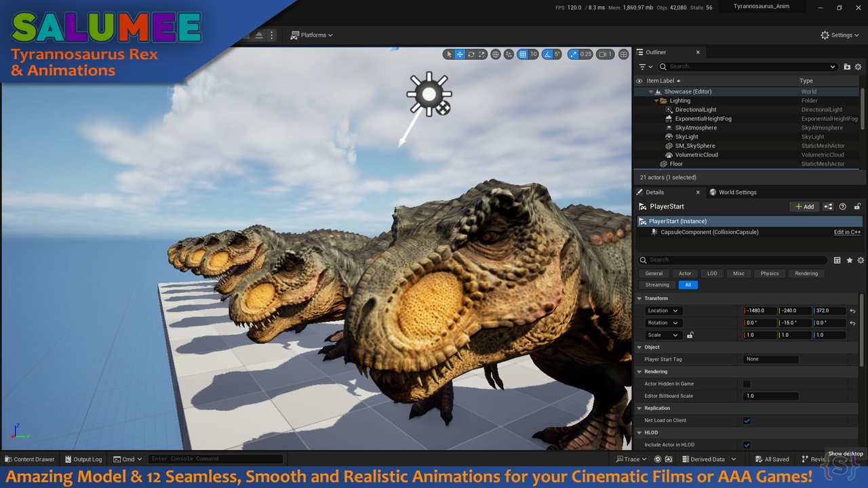This screenshot has height=488, width=868.
Task: Open surface snapping options
Action: [509, 54]
